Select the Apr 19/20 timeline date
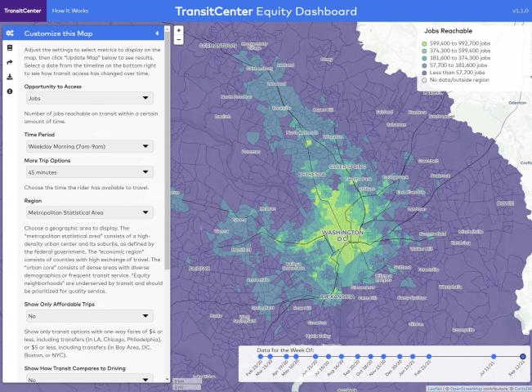Viewport: 532px width, 392px height. coord(286,356)
